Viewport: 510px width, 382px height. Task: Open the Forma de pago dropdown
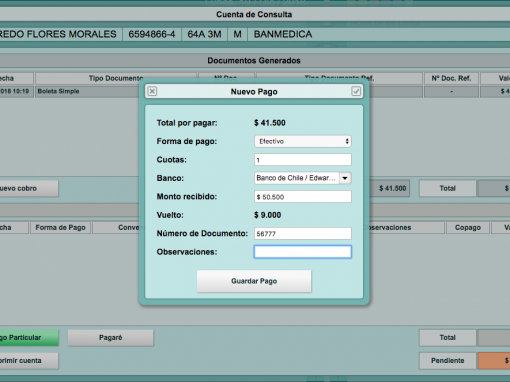303,141
